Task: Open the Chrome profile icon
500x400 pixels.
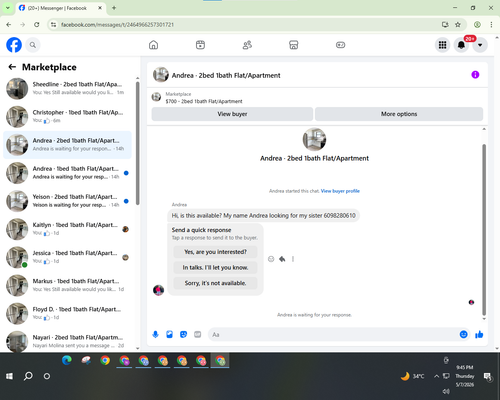Action: click(477, 25)
